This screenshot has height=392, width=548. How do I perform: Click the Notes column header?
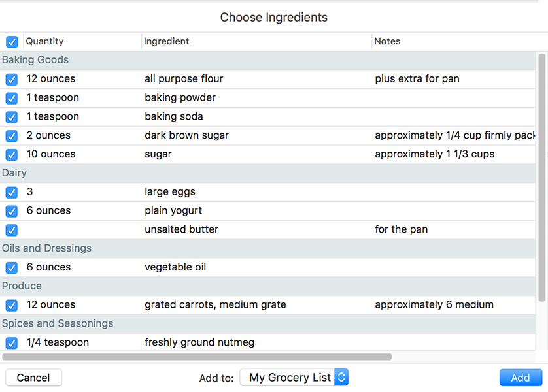pyautogui.click(x=387, y=41)
